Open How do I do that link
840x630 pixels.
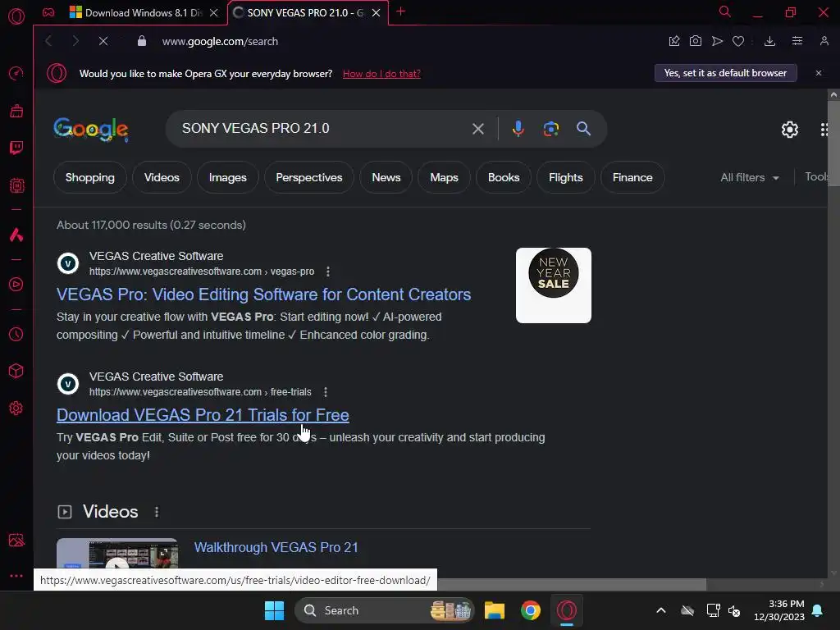point(381,73)
